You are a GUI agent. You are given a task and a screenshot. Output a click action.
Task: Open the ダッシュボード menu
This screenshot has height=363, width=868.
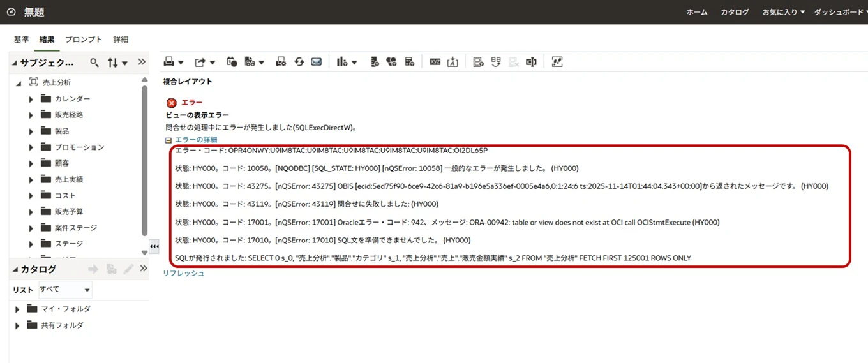pos(841,12)
